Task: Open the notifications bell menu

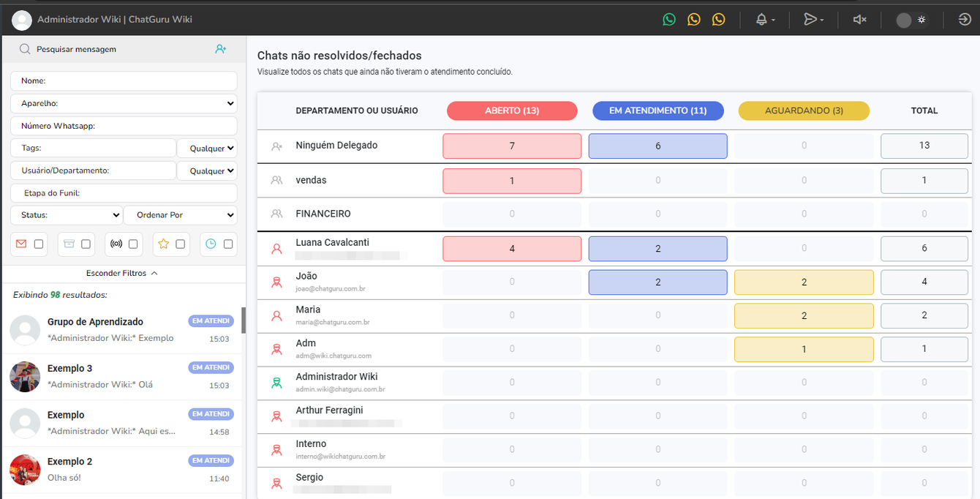Action: (x=765, y=20)
